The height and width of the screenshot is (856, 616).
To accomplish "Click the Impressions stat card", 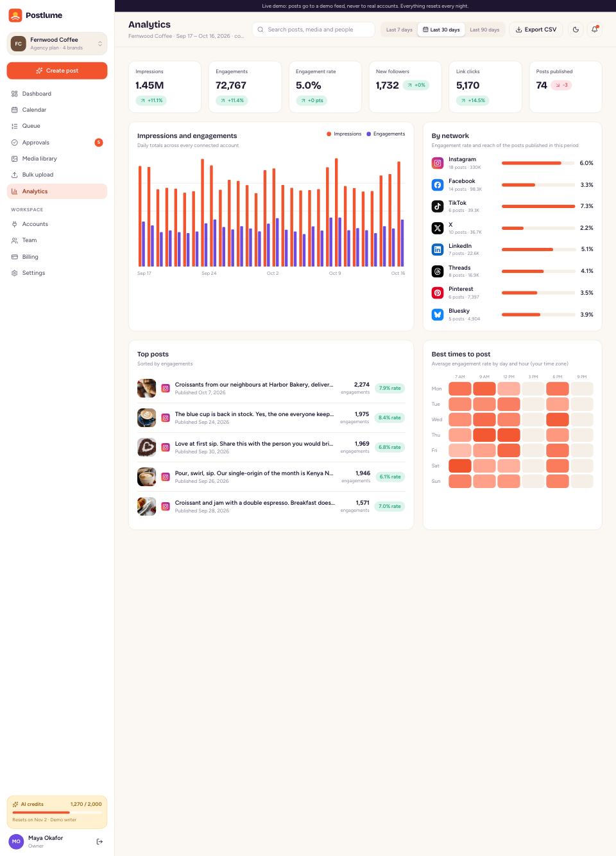I will click(165, 87).
